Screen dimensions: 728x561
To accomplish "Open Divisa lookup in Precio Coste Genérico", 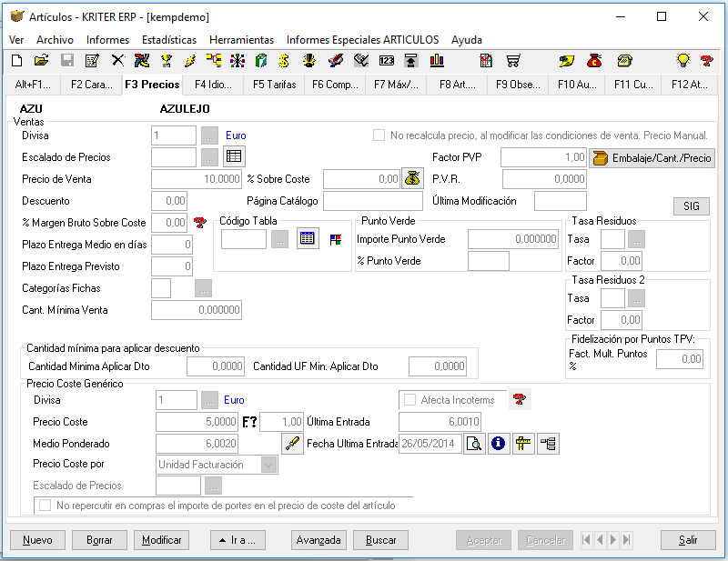I will [210, 399].
